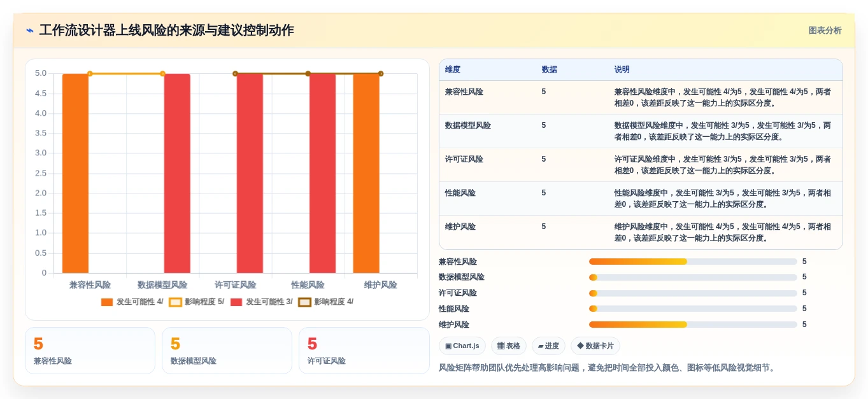Click the red bar above 性能风险

pyautogui.click(x=323, y=173)
